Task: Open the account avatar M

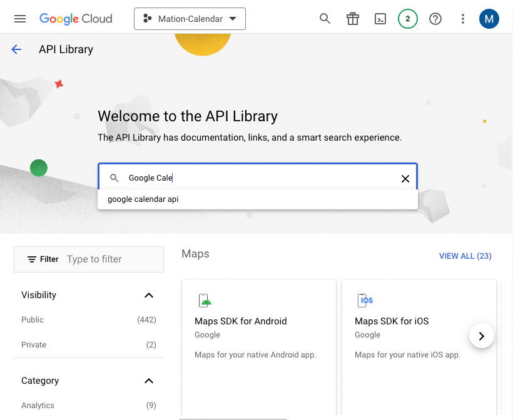Action: [x=489, y=19]
